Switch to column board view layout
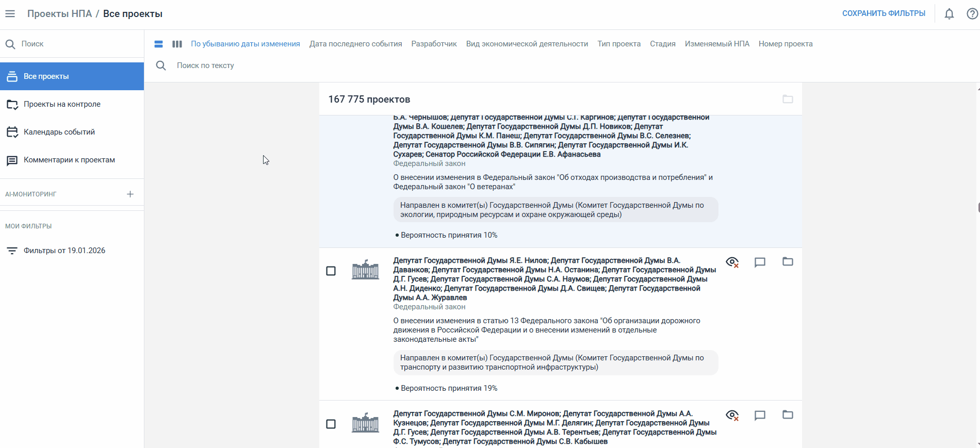The height and width of the screenshot is (448, 980). pyautogui.click(x=177, y=44)
